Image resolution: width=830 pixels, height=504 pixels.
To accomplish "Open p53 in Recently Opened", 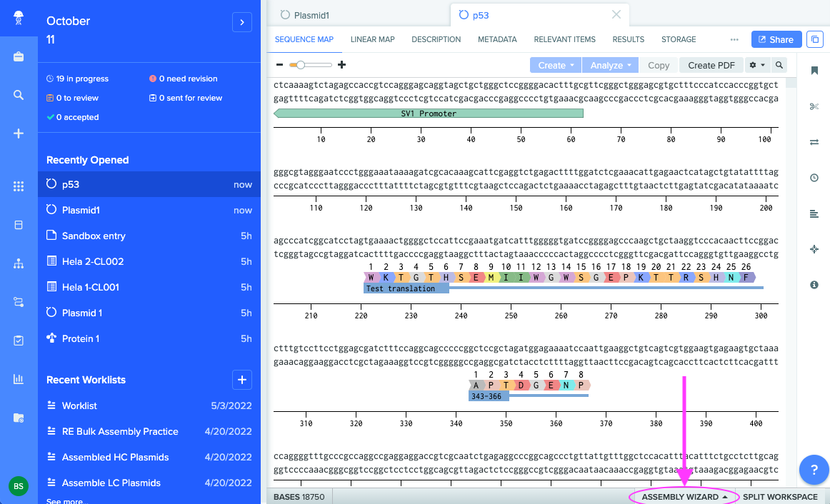I will pos(149,184).
